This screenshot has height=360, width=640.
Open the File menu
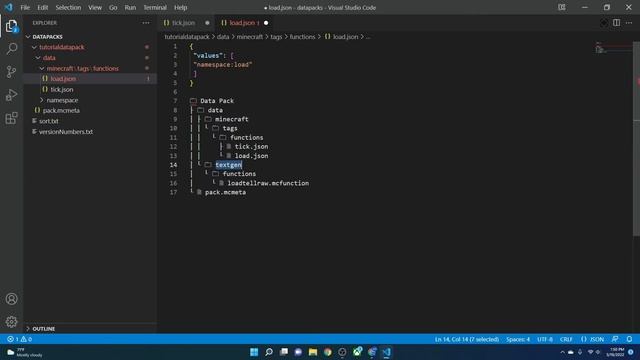(25, 7)
